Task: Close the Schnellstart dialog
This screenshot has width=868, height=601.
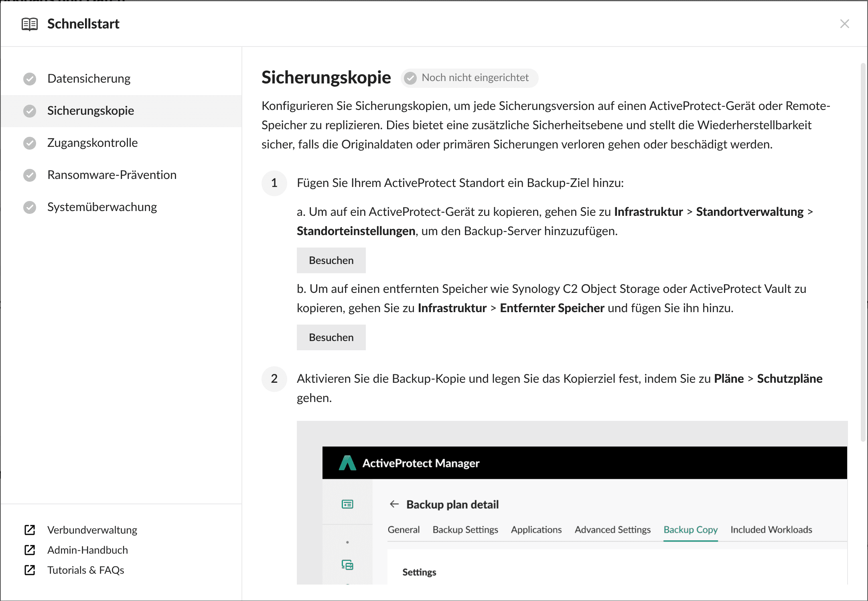Action: [844, 24]
